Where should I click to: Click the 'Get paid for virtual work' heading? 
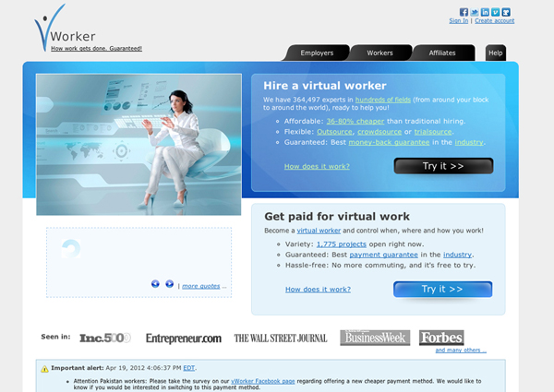point(337,216)
